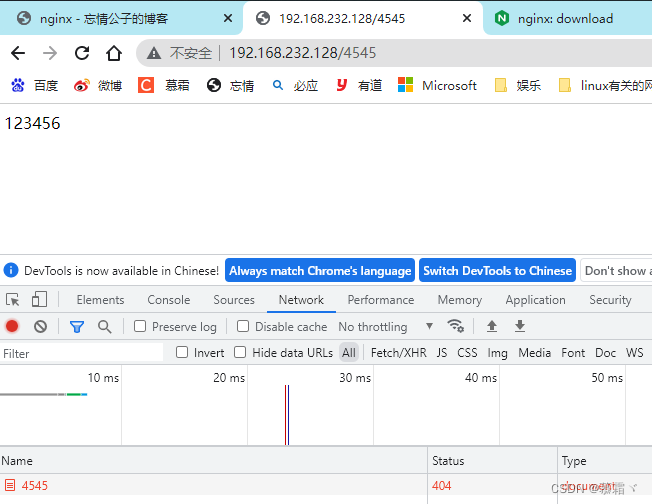The width and height of the screenshot is (652, 504).
Task: Open network conditions wifi gear icon
Action: pos(455,326)
